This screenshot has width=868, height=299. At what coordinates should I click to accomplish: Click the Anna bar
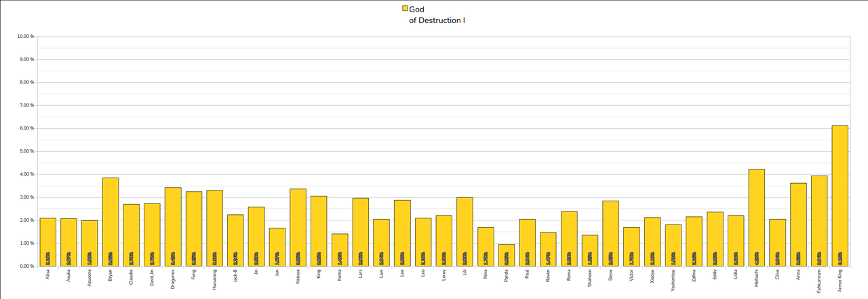798,224
